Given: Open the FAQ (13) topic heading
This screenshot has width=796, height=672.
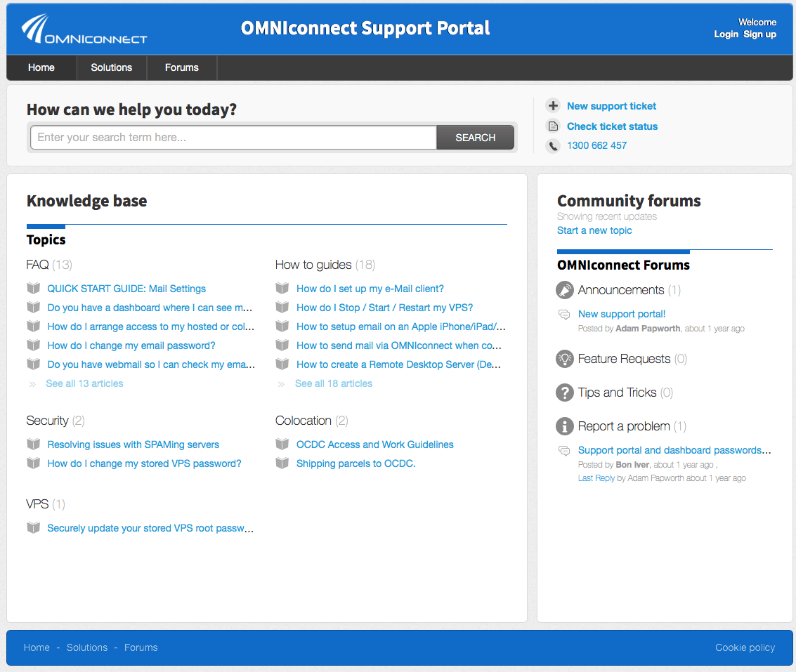Looking at the screenshot, I should pos(49,265).
